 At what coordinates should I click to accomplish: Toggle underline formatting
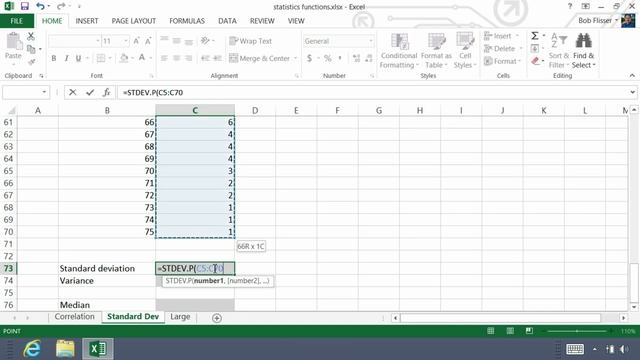[78, 58]
